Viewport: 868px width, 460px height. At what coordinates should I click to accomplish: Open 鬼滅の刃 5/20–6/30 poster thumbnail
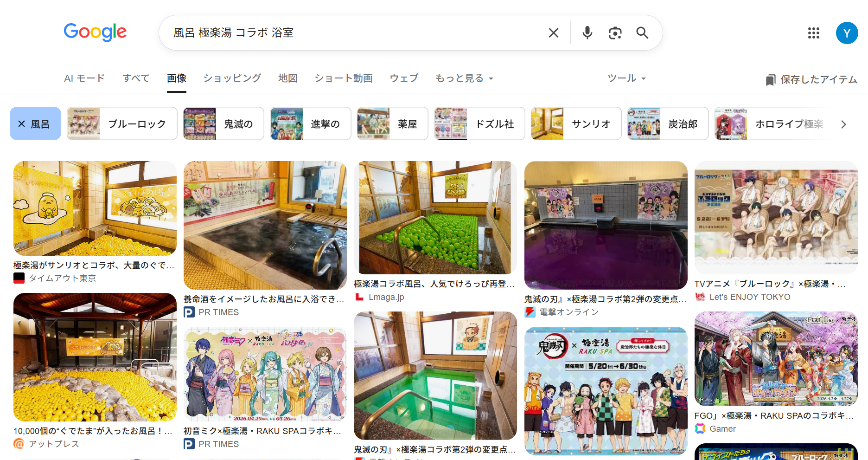pyautogui.click(x=606, y=391)
